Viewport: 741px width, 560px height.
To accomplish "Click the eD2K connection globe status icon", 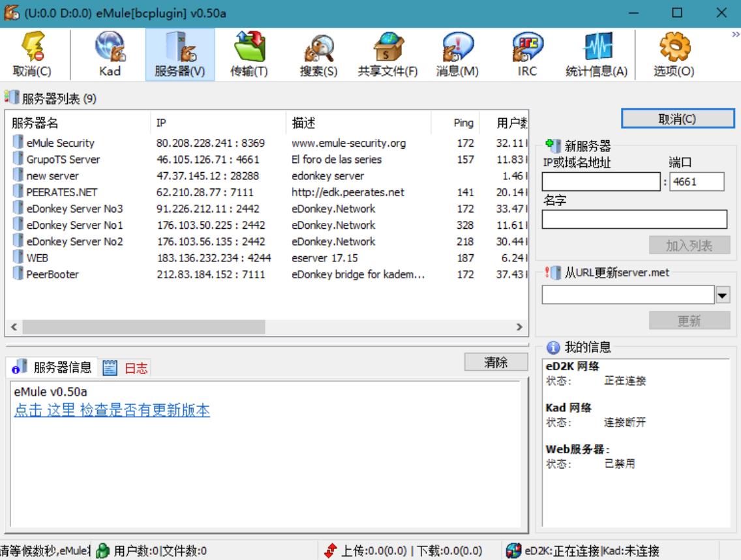I will point(513,551).
